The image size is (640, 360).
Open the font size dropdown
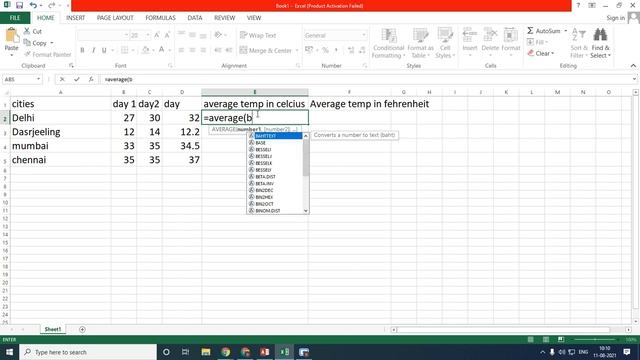(147, 36)
